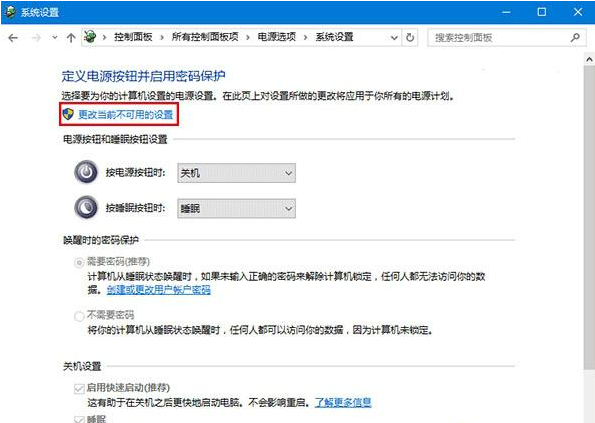The width and height of the screenshot is (595, 423).
Task: Click the search magnifier icon
Action: [x=575, y=38]
